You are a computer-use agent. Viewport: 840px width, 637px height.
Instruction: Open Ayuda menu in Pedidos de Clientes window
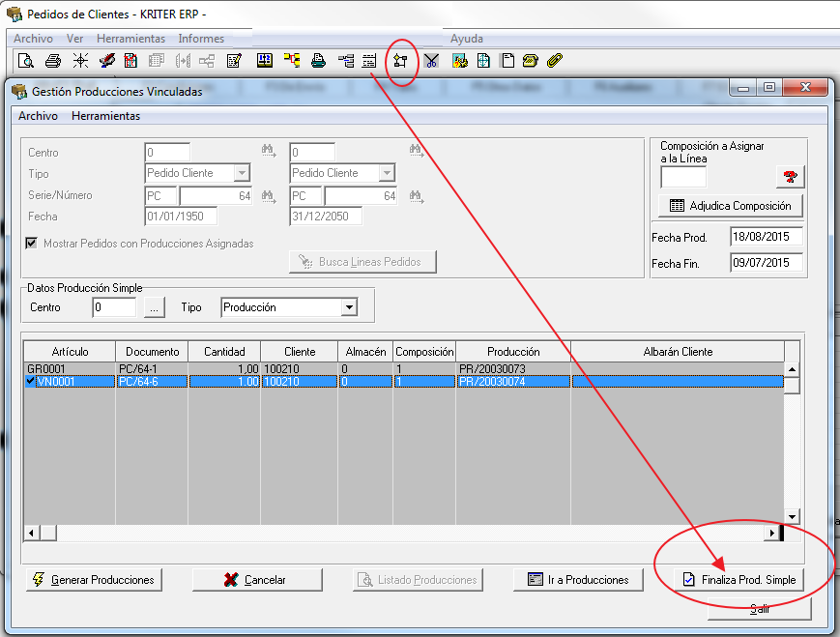pos(467,39)
